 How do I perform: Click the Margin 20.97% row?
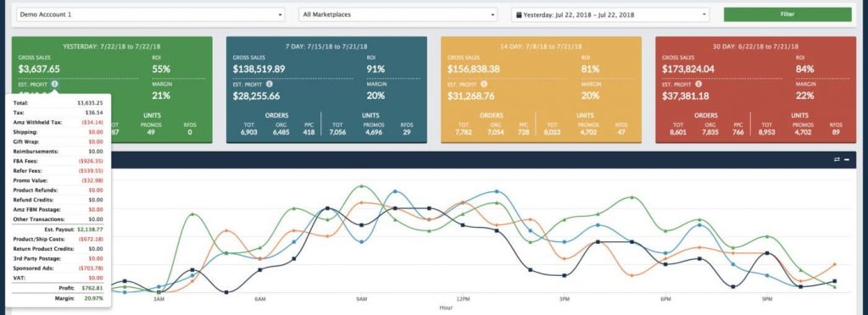click(58, 298)
